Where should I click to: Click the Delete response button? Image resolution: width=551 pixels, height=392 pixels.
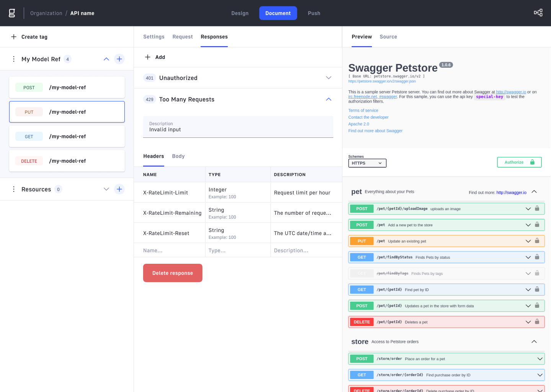(173, 273)
